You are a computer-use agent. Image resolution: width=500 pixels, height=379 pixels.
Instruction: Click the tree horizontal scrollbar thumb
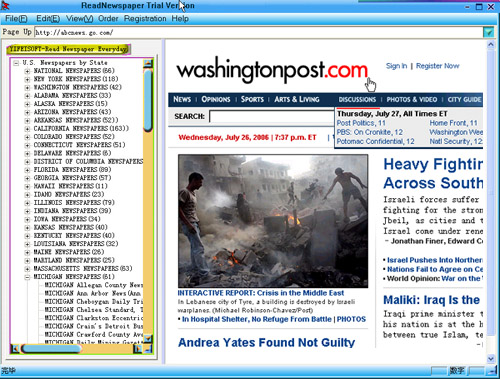click(x=51, y=349)
